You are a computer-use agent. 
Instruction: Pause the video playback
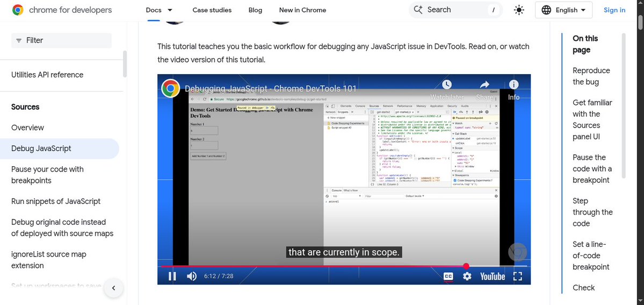[172, 276]
